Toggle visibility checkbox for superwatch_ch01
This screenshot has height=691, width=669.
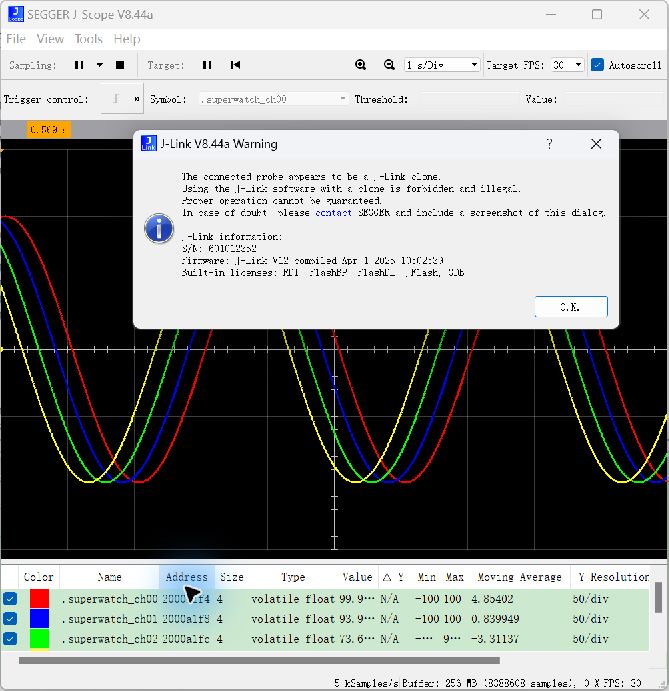10,618
